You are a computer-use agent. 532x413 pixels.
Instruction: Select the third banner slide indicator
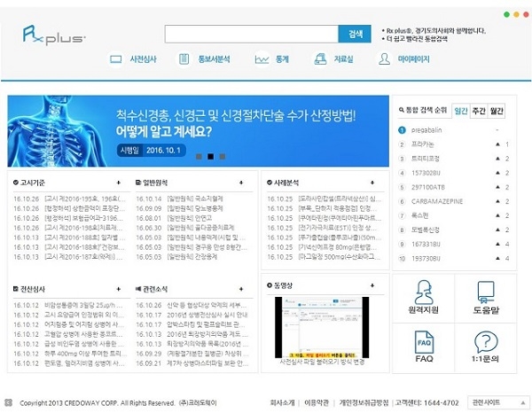(223, 156)
